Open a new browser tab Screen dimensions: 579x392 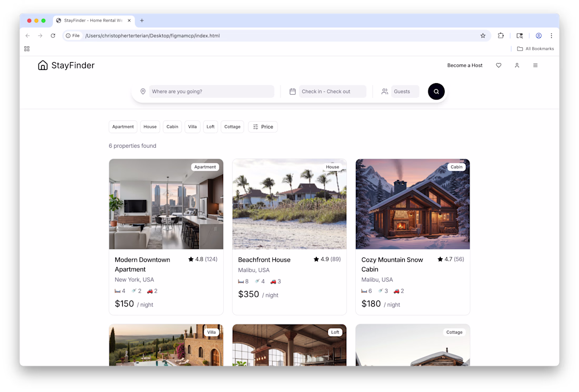142,21
